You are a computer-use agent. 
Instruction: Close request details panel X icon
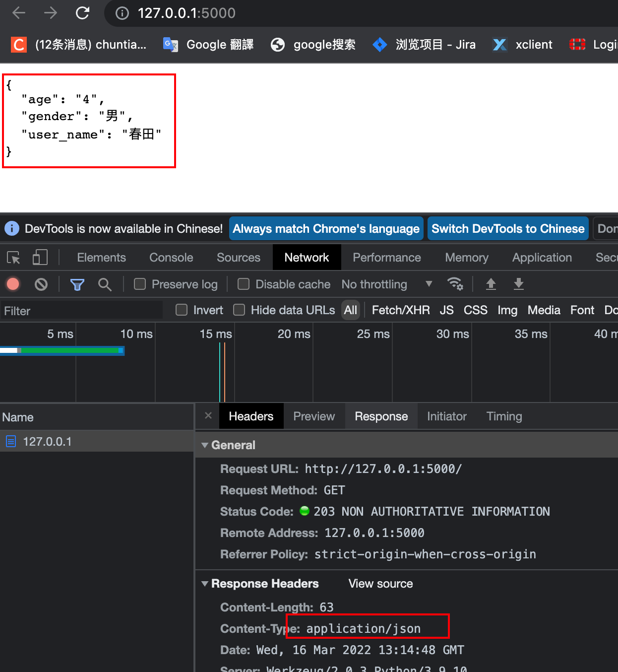coord(208,415)
